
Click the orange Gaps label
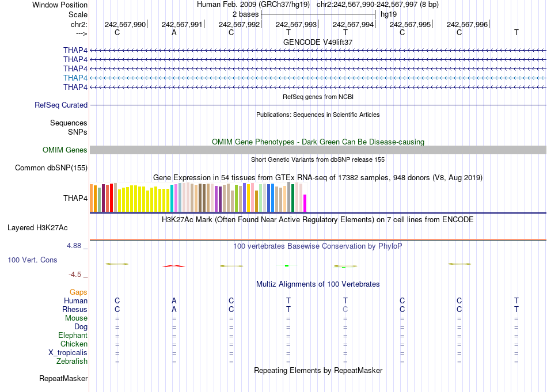[78, 292]
